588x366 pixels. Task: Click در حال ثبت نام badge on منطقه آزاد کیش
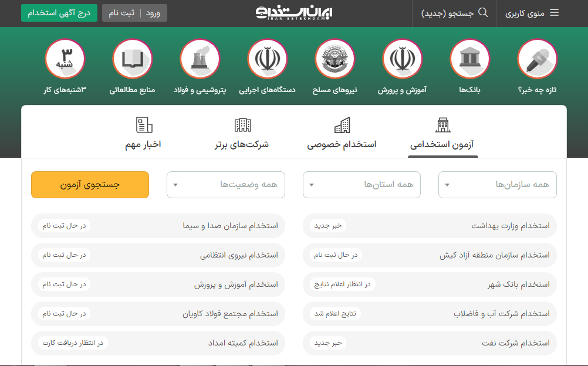point(336,255)
